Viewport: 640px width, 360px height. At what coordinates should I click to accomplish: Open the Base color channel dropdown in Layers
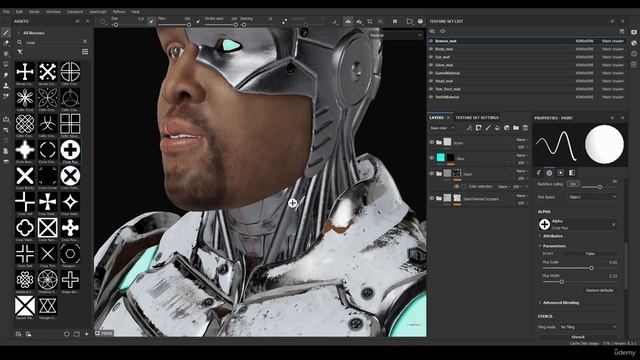tap(442, 128)
